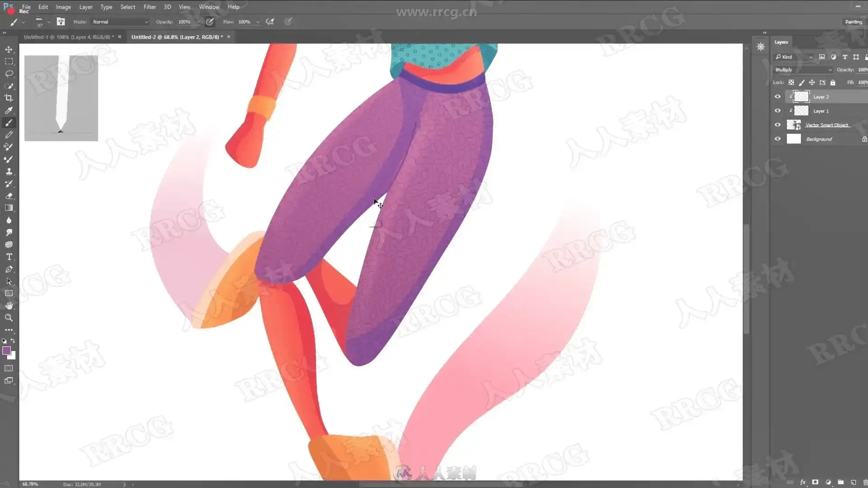Open the Kind filter dropdown

pyautogui.click(x=794, y=57)
